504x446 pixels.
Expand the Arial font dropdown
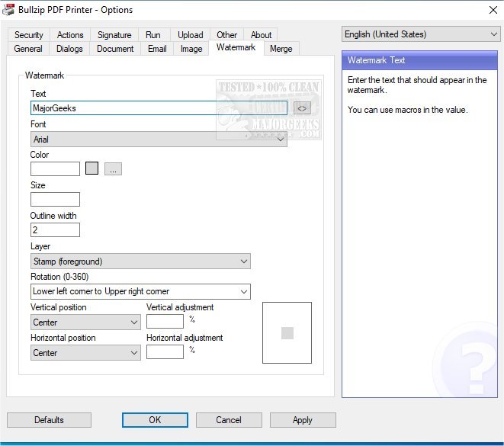(x=159, y=139)
